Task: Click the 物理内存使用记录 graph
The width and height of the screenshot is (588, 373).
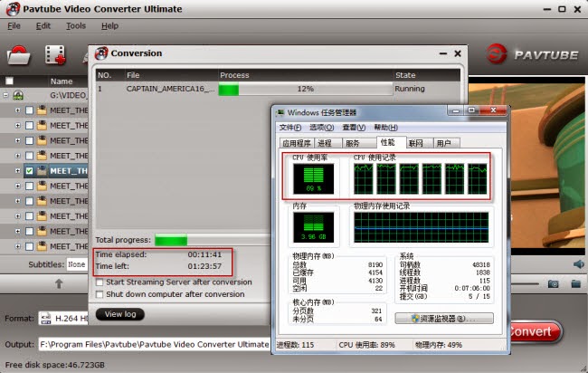Action: pyautogui.click(x=422, y=227)
